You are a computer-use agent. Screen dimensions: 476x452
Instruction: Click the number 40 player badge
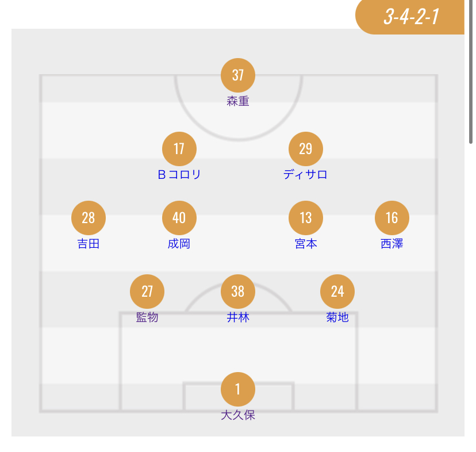pyautogui.click(x=179, y=218)
